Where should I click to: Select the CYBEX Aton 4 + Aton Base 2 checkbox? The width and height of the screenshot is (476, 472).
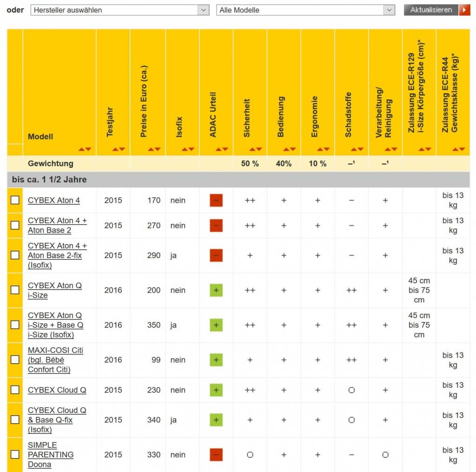pyautogui.click(x=15, y=226)
